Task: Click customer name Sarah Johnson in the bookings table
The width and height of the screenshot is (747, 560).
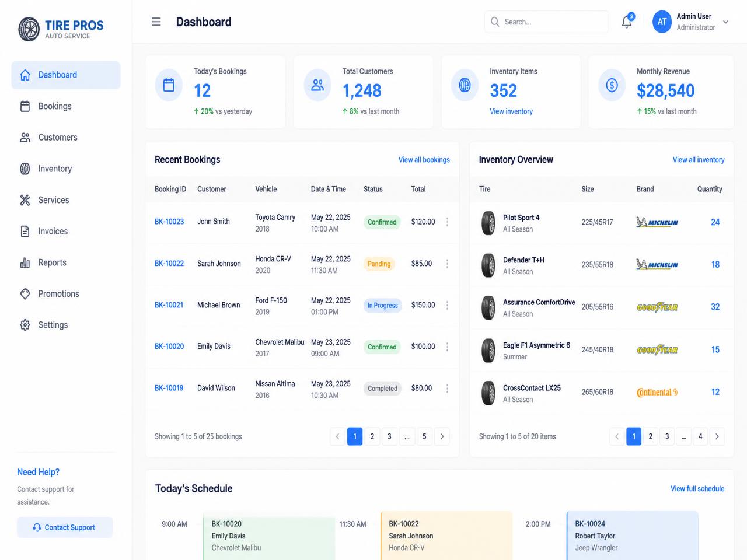Action: pos(219,264)
